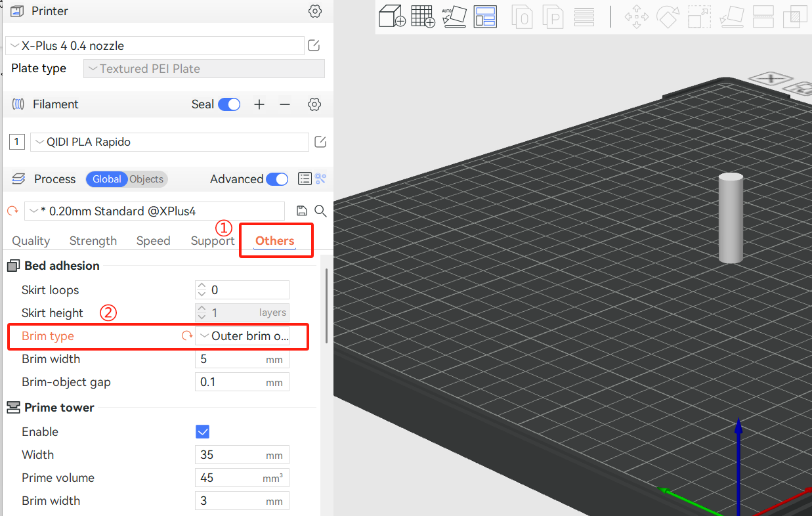
Task: Select the Rotate tool icon
Action: point(668,16)
